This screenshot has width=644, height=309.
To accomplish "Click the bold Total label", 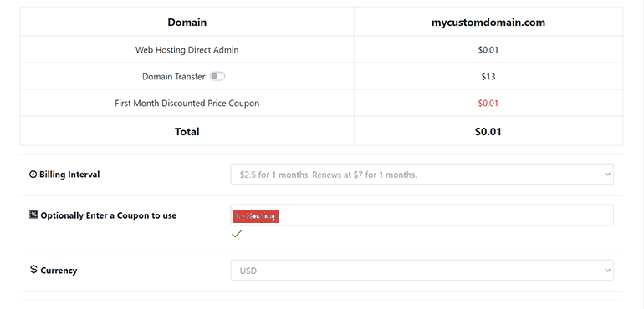I will click(x=187, y=132).
